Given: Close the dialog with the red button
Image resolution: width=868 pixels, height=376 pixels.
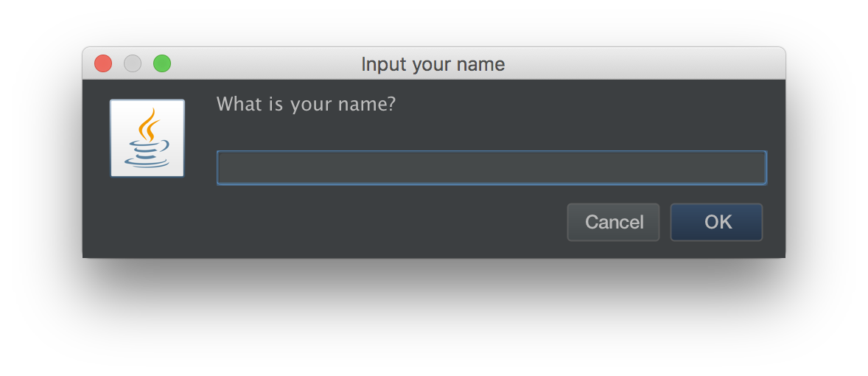Looking at the screenshot, I should 103,64.
